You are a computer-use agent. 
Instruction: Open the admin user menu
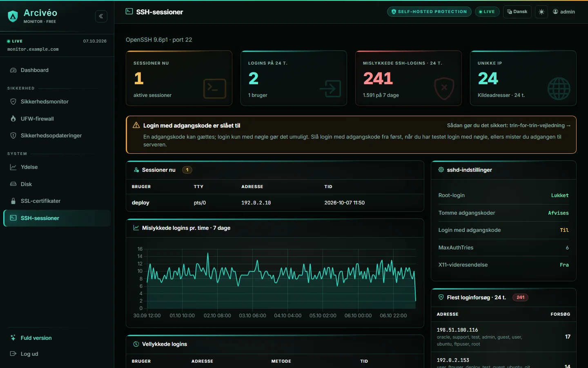coord(564,12)
